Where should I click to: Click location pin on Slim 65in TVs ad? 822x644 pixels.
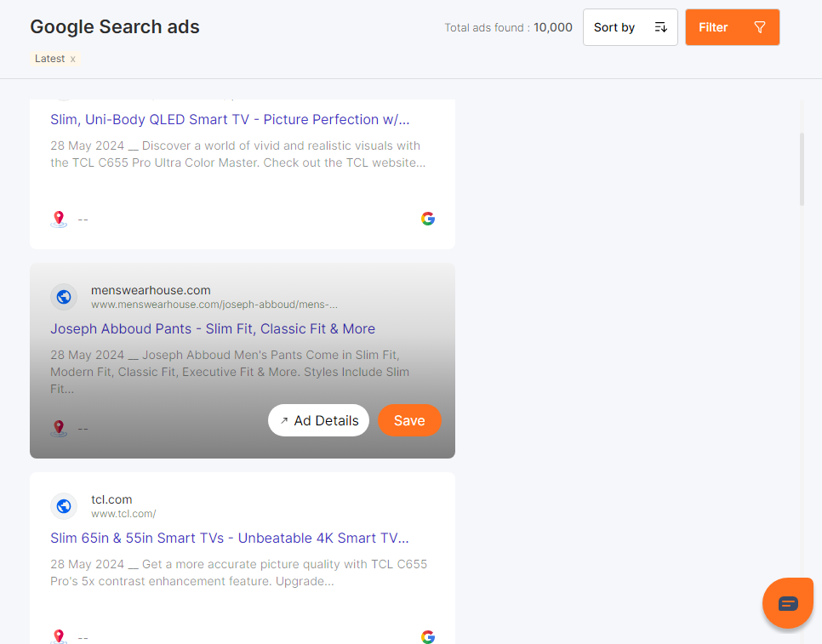[x=59, y=636]
